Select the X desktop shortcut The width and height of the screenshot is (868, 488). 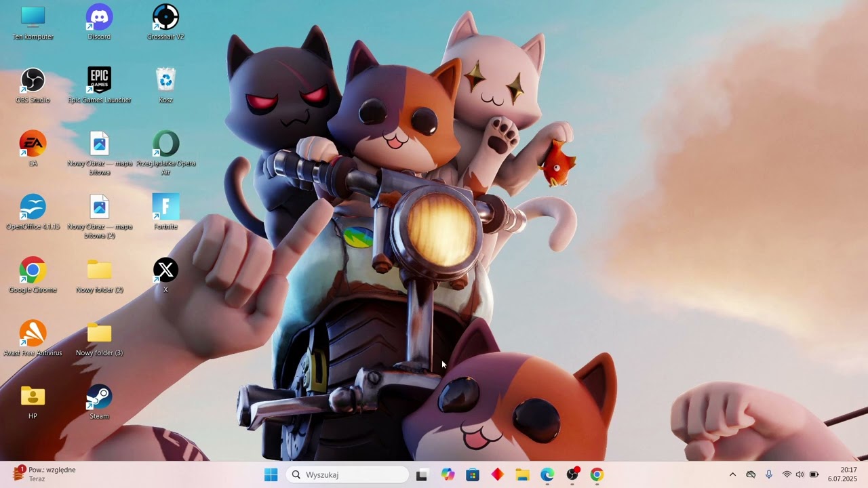pos(165,275)
